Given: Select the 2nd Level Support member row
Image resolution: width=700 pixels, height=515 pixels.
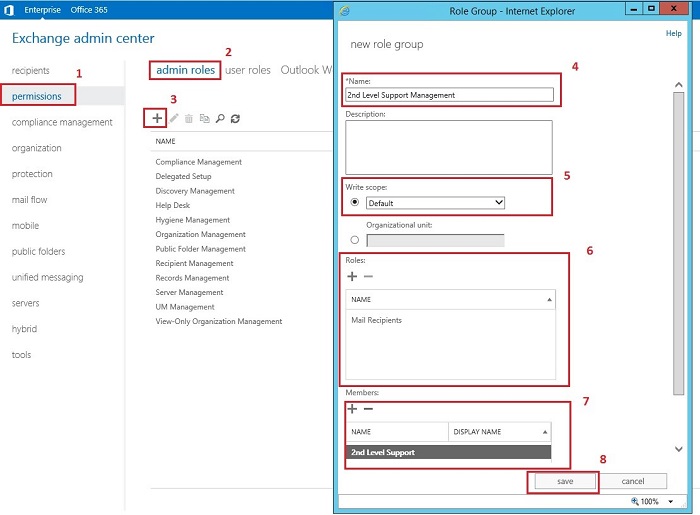Looking at the screenshot, I should point(448,452).
